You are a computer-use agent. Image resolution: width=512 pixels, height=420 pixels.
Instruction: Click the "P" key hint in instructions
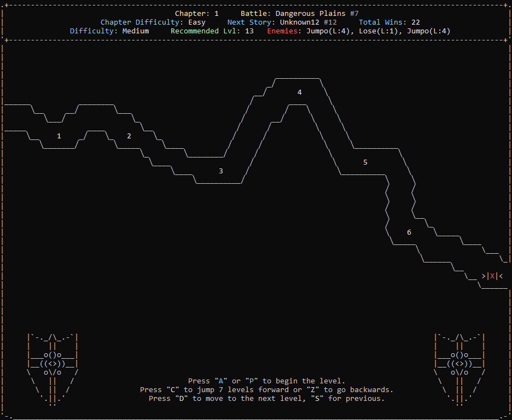[x=252, y=381]
